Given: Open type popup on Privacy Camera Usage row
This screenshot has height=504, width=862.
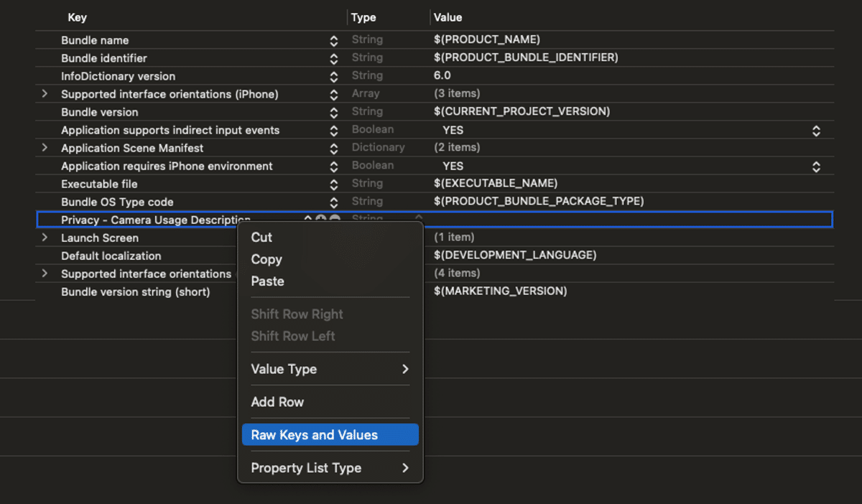Looking at the screenshot, I should point(419,218).
